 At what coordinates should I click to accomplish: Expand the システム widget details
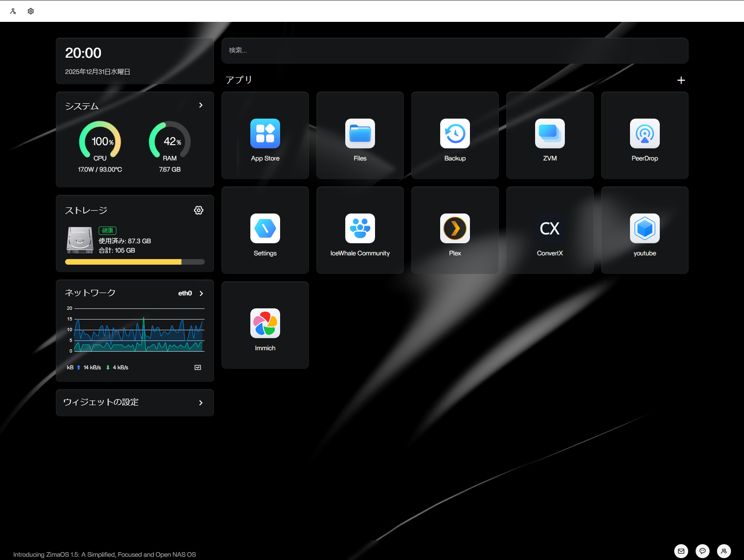(x=201, y=106)
